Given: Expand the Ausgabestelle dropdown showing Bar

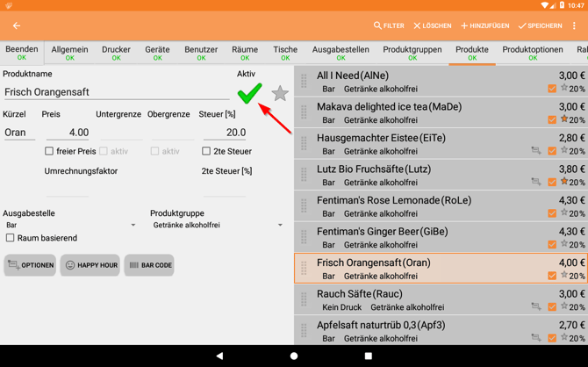Looking at the screenshot, I should (70, 226).
